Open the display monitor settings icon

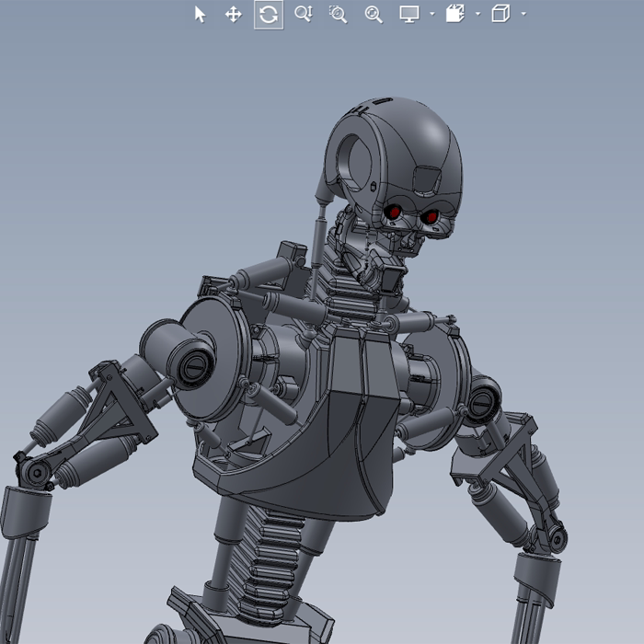pyautogui.click(x=409, y=15)
